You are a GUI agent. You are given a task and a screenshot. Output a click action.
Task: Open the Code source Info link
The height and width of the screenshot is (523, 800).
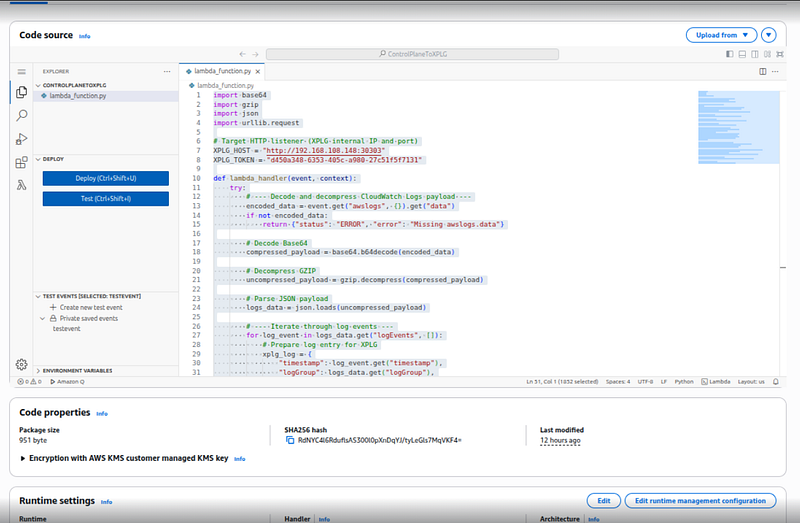(x=85, y=36)
